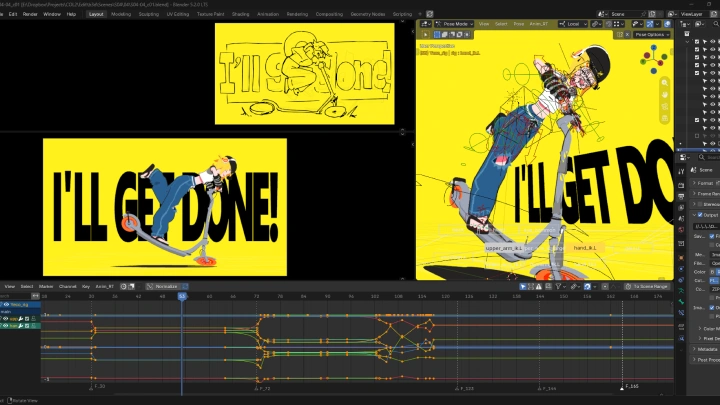Image resolution: width=720 pixels, height=405 pixels.
Task: Expand the Metadata panel
Action: 705,349
